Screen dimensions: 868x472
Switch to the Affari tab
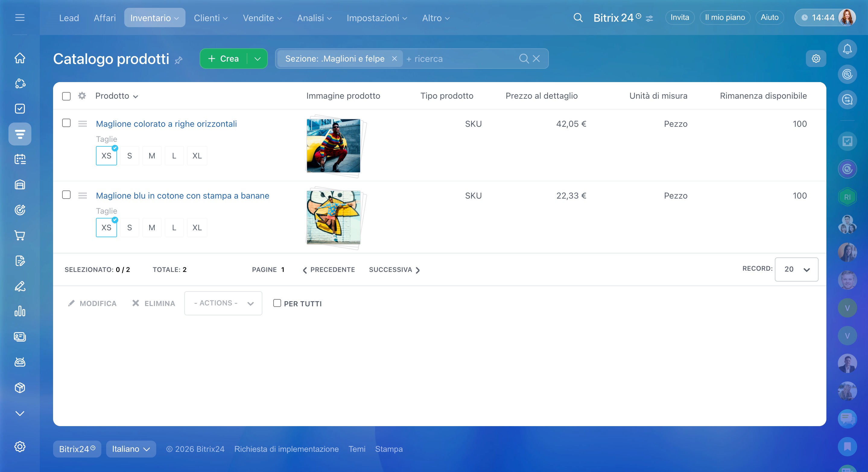point(104,18)
